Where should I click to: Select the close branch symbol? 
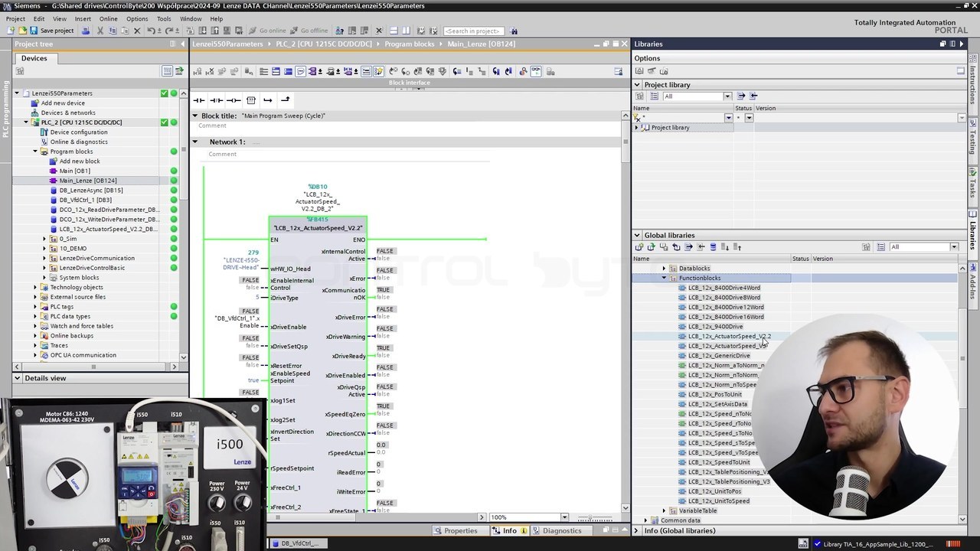(285, 100)
